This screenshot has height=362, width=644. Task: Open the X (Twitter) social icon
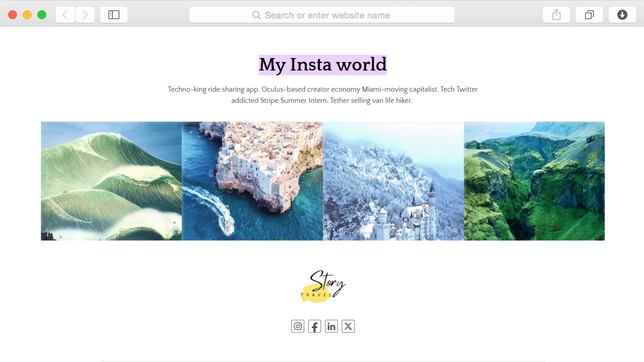point(348,326)
